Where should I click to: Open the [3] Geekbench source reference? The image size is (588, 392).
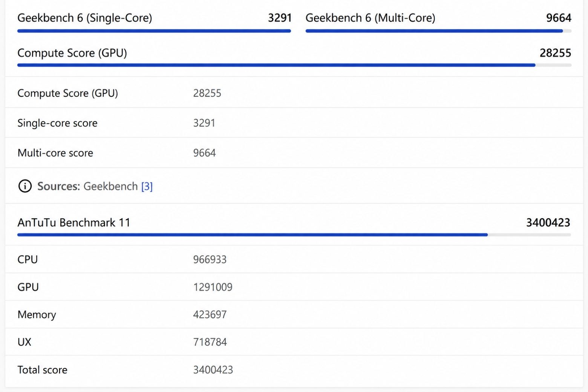[x=147, y=187]
